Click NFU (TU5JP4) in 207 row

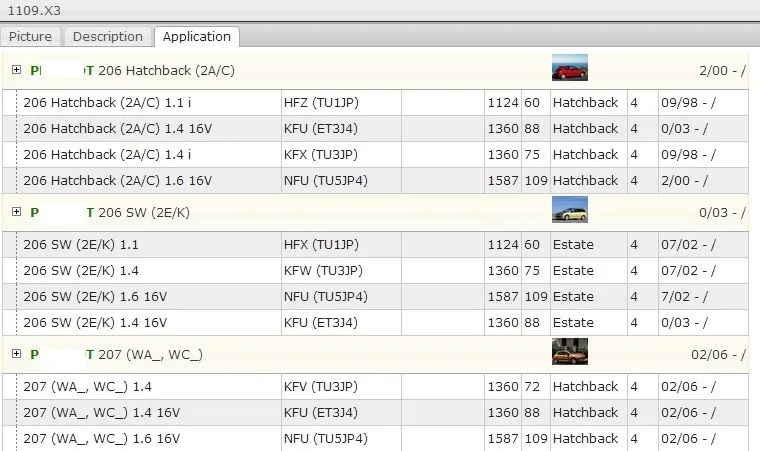326,438
